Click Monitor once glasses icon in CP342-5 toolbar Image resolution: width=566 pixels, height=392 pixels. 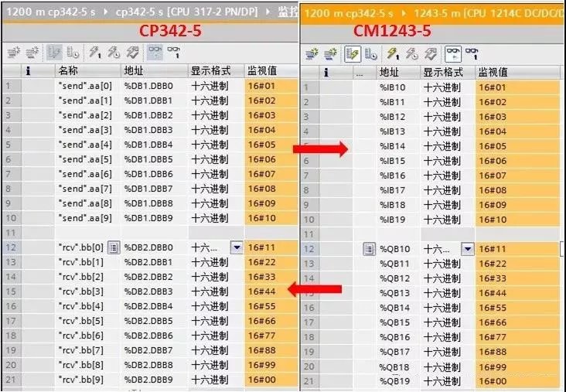coord(175,53)
